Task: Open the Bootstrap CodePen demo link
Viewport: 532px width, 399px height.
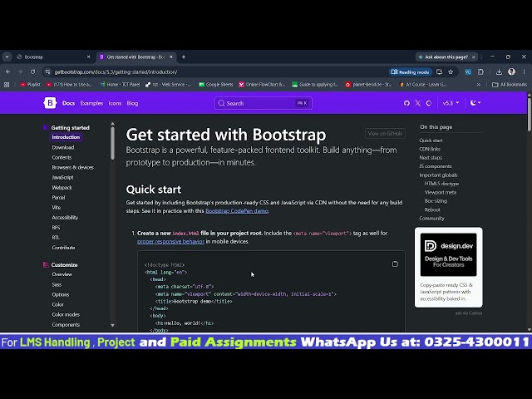Action: click(x=237, y=210)
